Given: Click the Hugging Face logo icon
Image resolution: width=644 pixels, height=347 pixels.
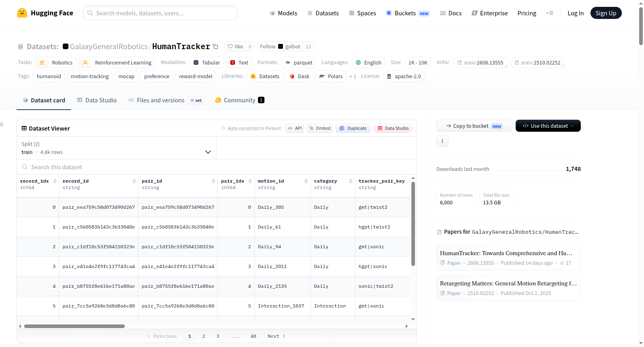Looking at the screenshot, I should click(x=22, y=13).
